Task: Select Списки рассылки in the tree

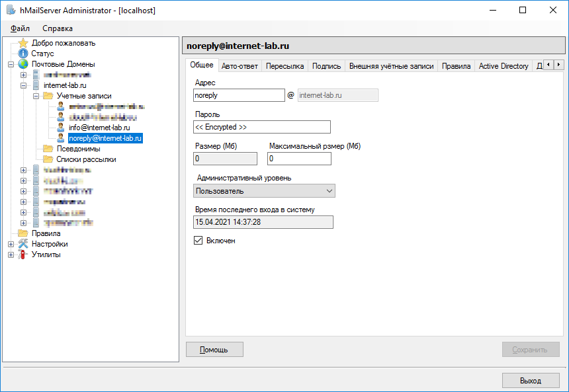Action: (x=86, y=159)
